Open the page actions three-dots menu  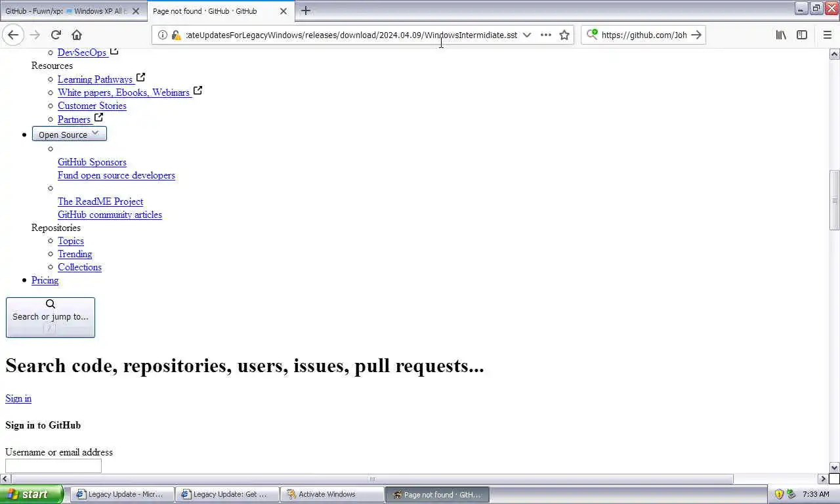(x=546, y=35)
